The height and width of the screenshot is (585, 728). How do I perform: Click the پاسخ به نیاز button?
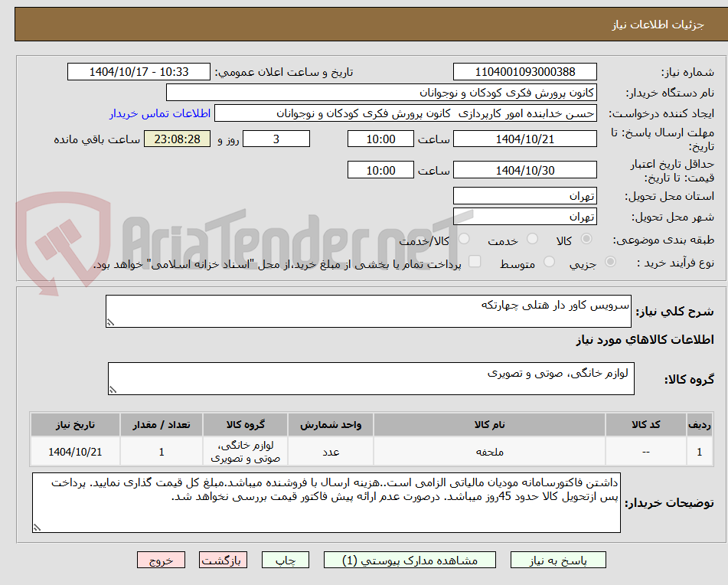(x=558, y=560)
